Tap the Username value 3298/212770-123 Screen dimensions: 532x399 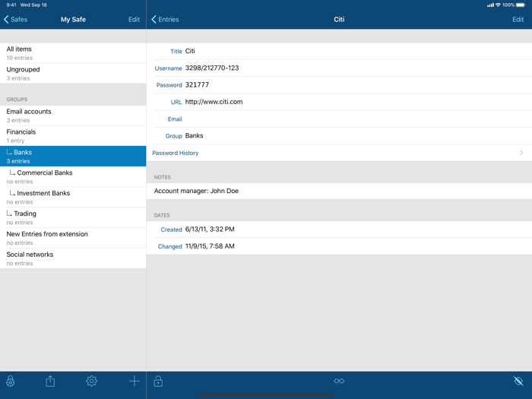coord(212,68)
